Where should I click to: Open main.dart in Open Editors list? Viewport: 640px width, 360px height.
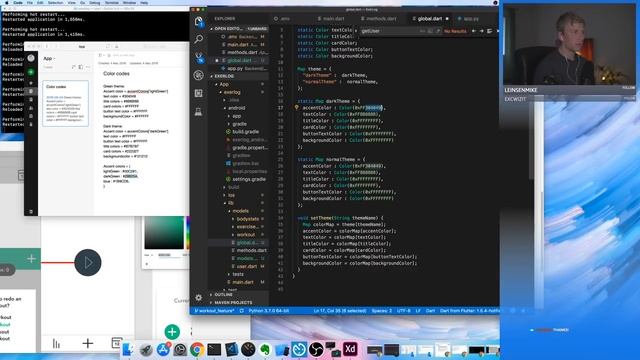239,44
